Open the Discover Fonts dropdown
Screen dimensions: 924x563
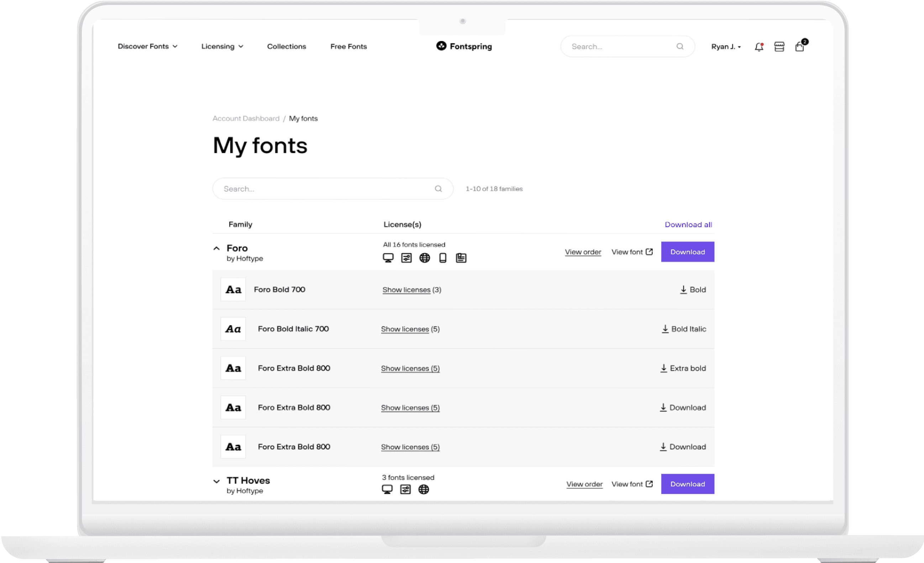coord(147,47)
